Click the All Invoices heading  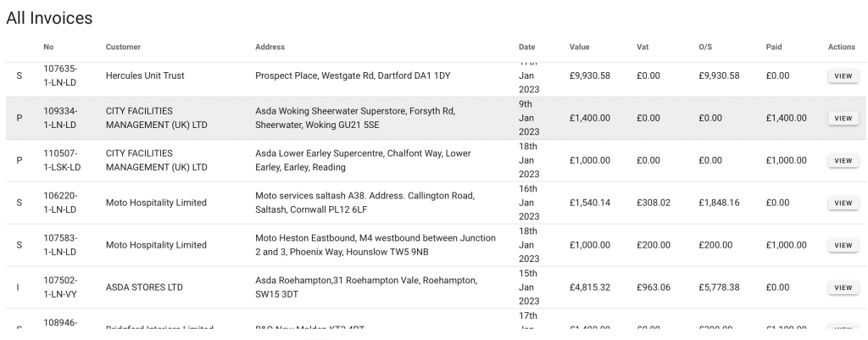pyautogui.click(x=49, y=17)
